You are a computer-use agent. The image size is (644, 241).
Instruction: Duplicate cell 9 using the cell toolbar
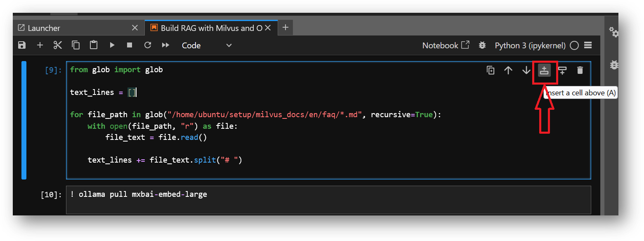[x=491, y=71]
